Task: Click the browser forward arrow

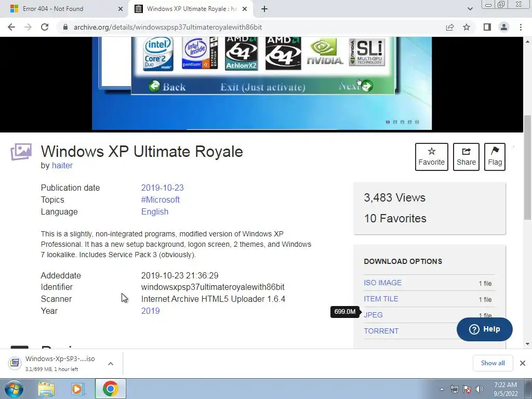Action: (x=28, y=27)
